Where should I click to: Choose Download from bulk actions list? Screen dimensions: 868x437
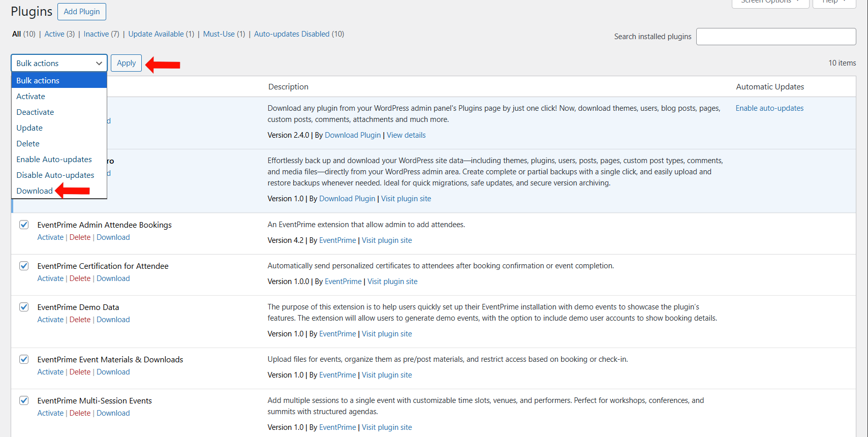[35, 191]
